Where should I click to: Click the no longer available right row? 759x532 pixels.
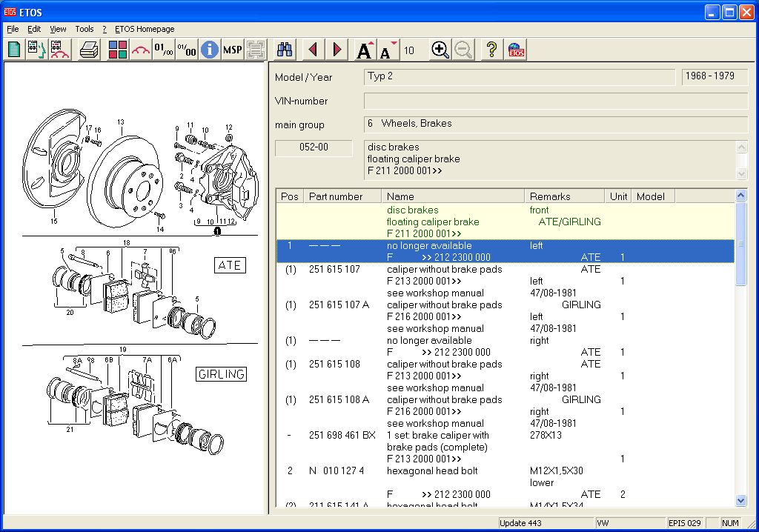(506, 346)
